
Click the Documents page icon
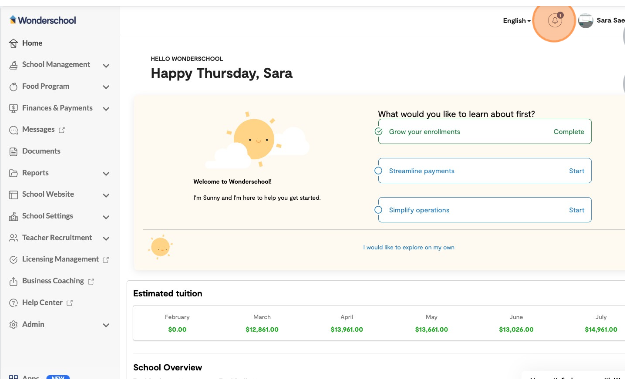[x=13, y=151]
